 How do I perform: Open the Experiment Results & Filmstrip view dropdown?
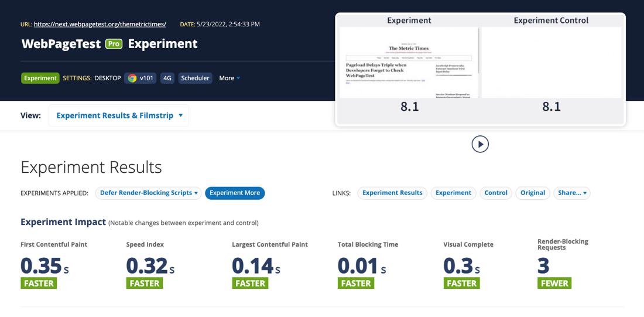[x=119, y=115]
